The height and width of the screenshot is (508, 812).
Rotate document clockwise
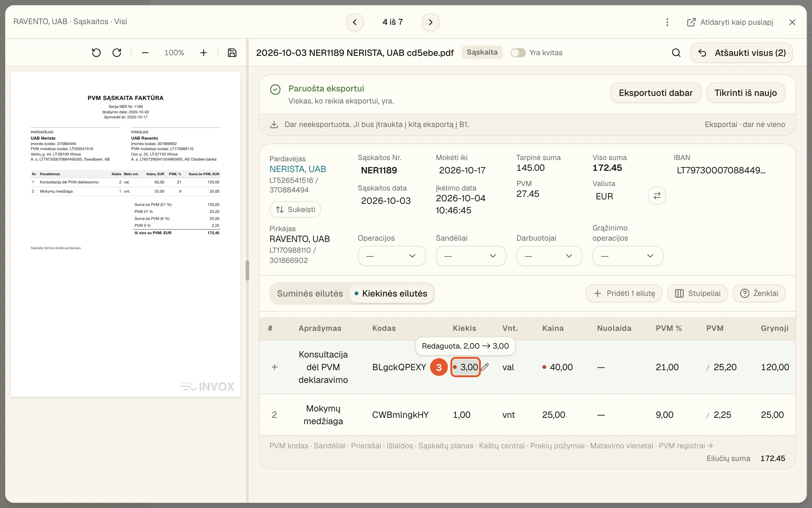pyautogui.click(x=117, y=53)
